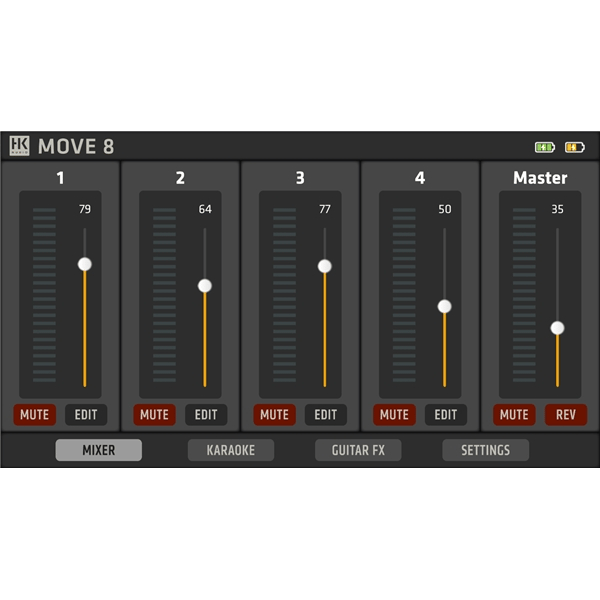This screenshot has height=600, width=600.
Task: Click channel 2 fader knob at 64
Action: point(205,286)
